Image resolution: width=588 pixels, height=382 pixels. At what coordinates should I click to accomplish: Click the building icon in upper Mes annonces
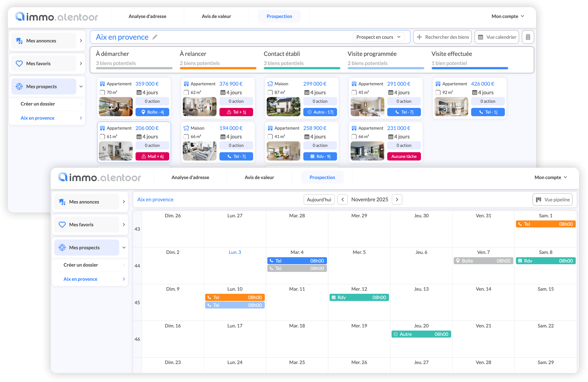(19, 41)
